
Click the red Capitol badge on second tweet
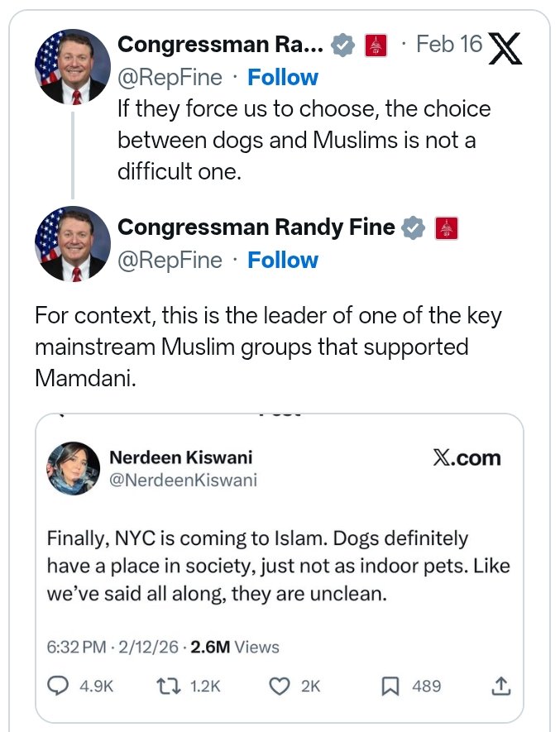click(x=446, y=227)
